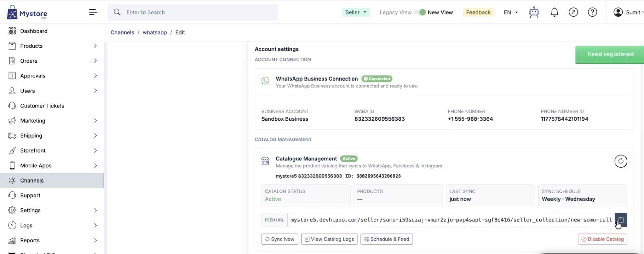The image size is (644, 254).
Task: Expand the Orders submenu chevron
Action: click(95, 61)
